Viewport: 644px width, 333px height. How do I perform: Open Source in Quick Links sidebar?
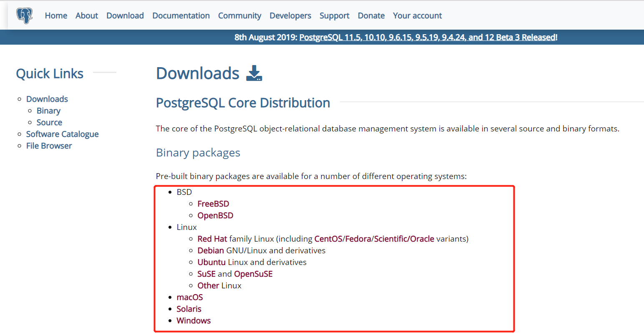(x=49, y=122)
